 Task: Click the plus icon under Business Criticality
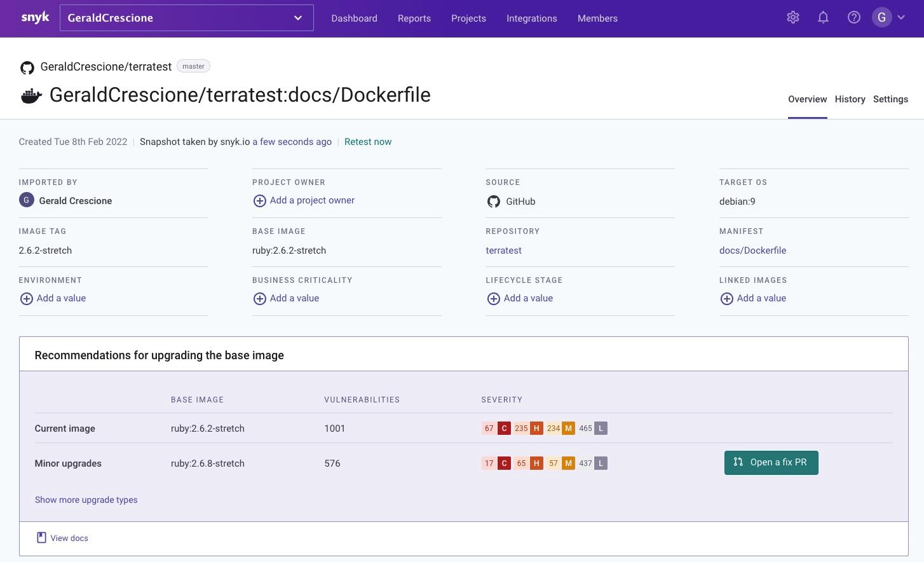259,299
